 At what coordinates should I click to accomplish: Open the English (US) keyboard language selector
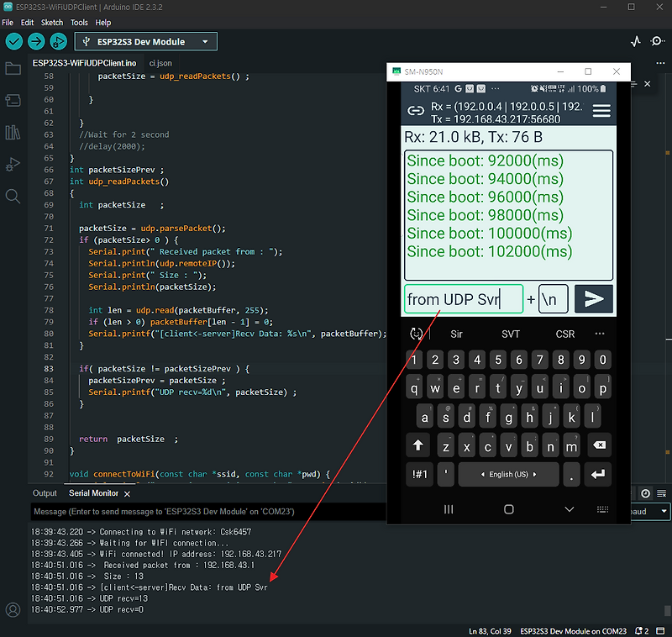[507, 474]
